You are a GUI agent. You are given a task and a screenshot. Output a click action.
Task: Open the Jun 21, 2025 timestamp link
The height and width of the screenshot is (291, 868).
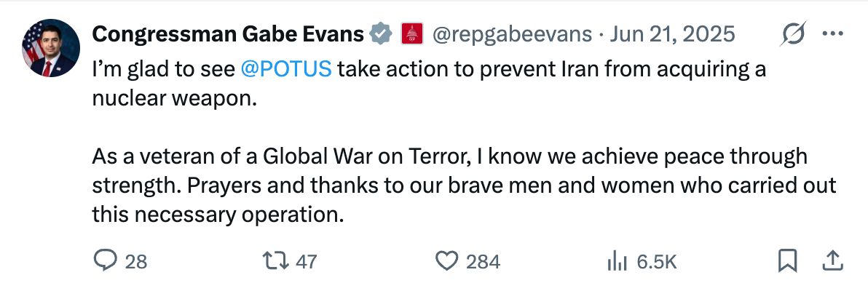pyautogui.click(x=672, y=34)
